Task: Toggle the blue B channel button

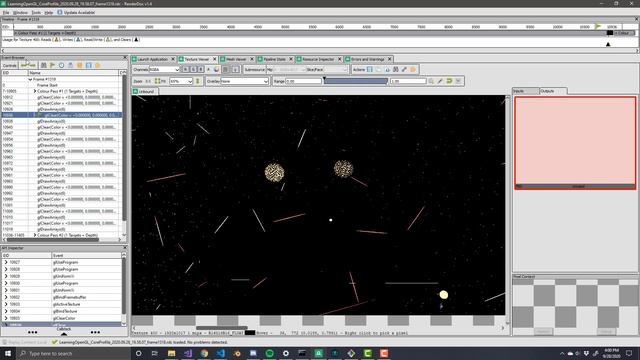Action: coord(201,70)
